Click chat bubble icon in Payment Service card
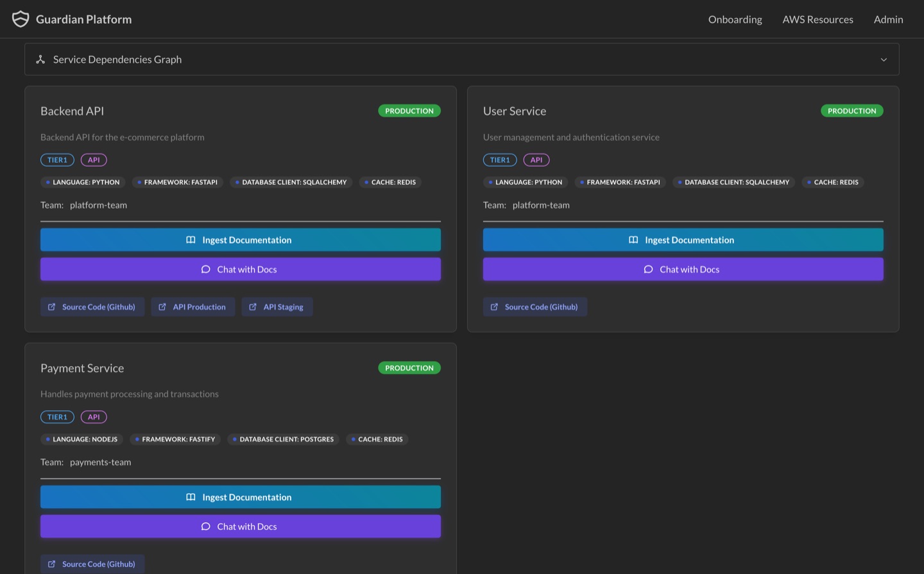Image resolution: width=924 pixels, height=574 pixels. click(x=205, y=527)
